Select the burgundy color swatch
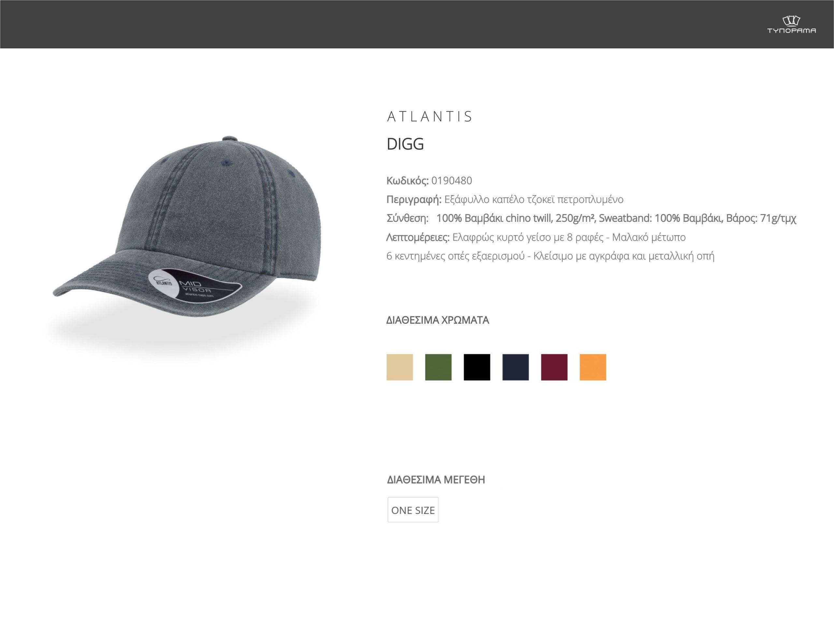The width and height of the screenshot is (834, 644). pos(554,367)
